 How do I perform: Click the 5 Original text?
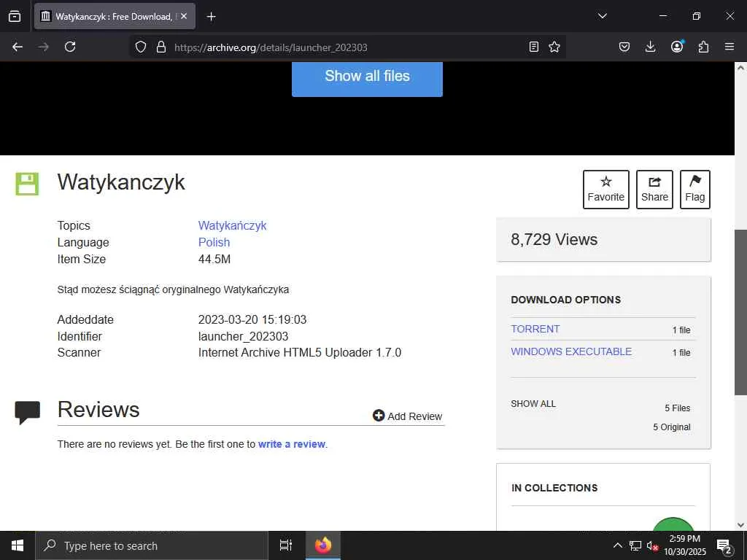point(671,427)
